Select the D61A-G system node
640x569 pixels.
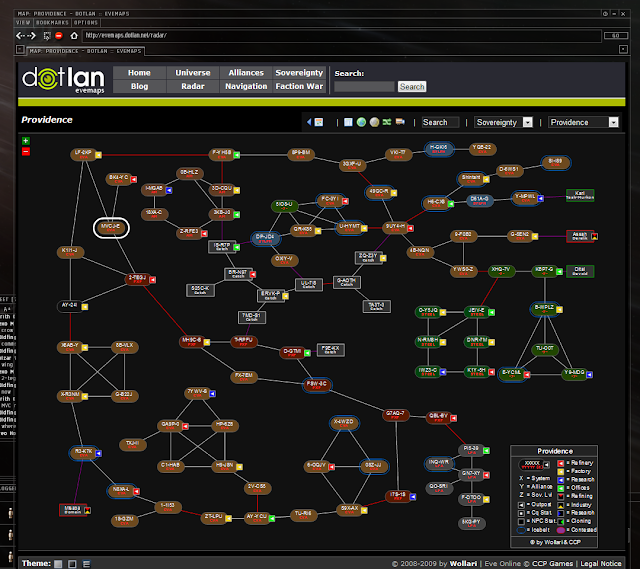[480, 200]
